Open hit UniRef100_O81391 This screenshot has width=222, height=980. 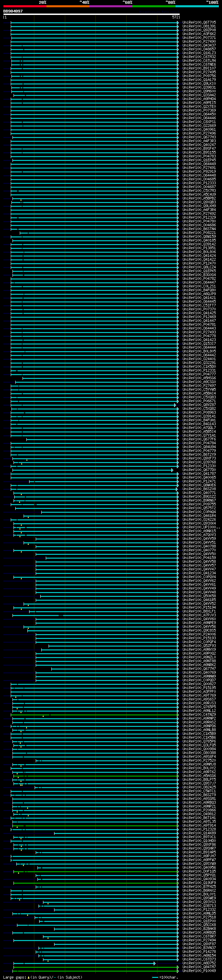click(x=199, y=26)
